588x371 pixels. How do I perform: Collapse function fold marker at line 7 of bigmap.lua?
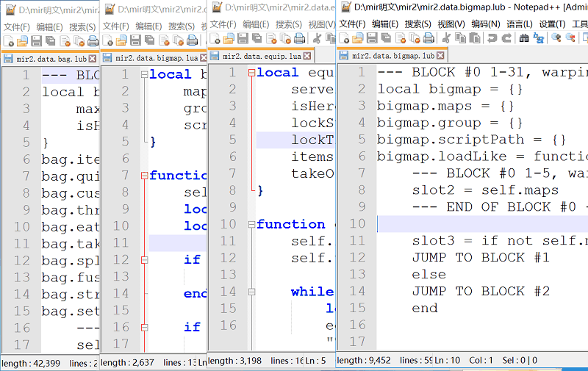coord(144,176)
